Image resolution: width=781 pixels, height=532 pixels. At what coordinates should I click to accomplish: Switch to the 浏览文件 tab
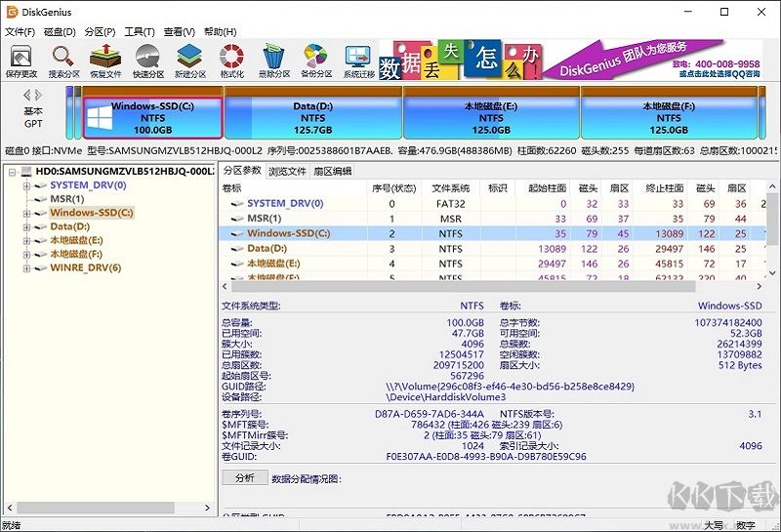coord(287,172)
